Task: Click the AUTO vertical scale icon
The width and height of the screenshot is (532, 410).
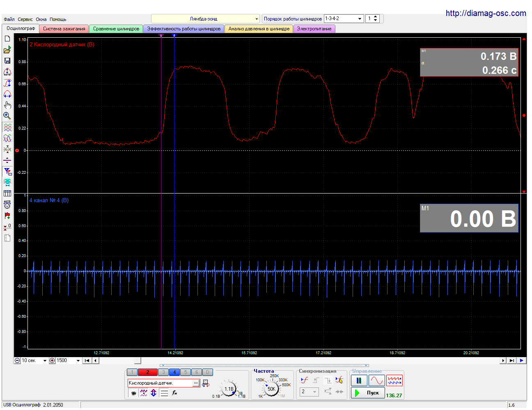Action: (7, 72)
